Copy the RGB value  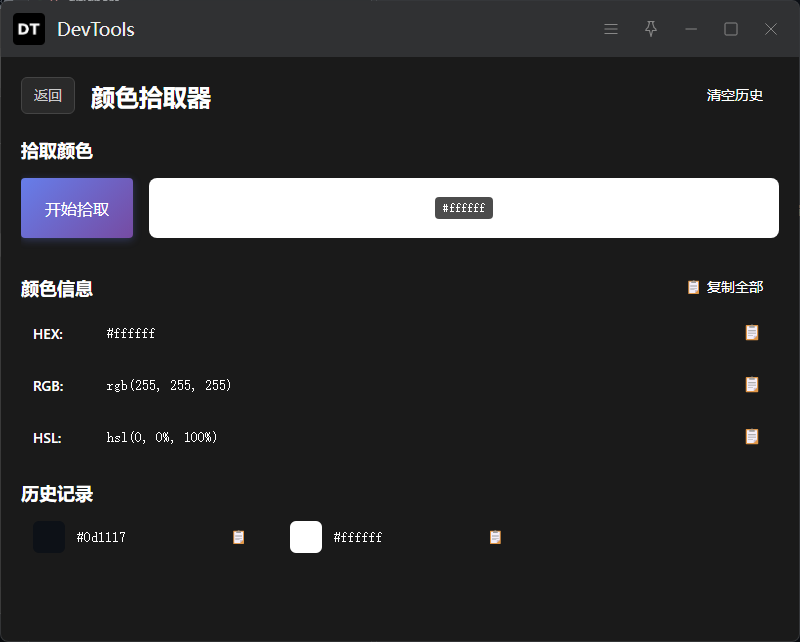752,385
